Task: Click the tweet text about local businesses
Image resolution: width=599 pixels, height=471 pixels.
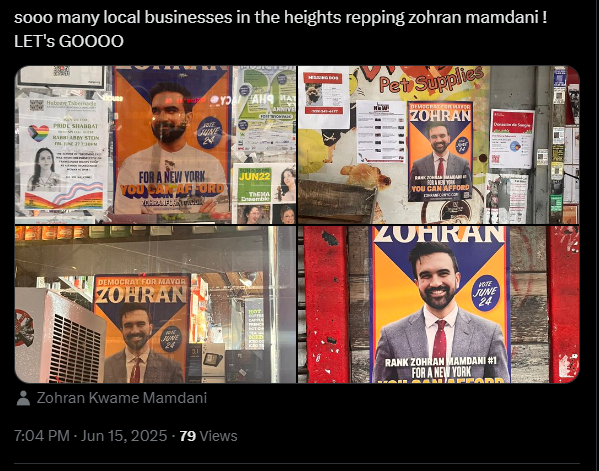Action: [280, 18]
